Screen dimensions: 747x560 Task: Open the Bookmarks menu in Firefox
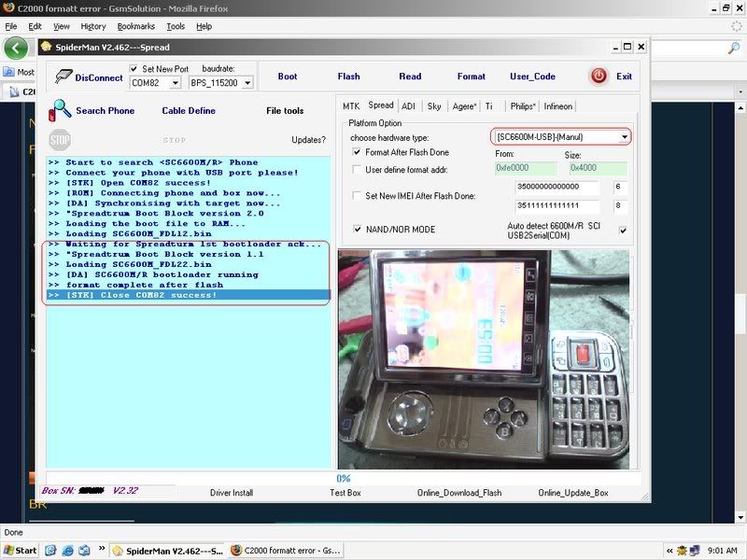pyautogui.click(x=135, y=26)
